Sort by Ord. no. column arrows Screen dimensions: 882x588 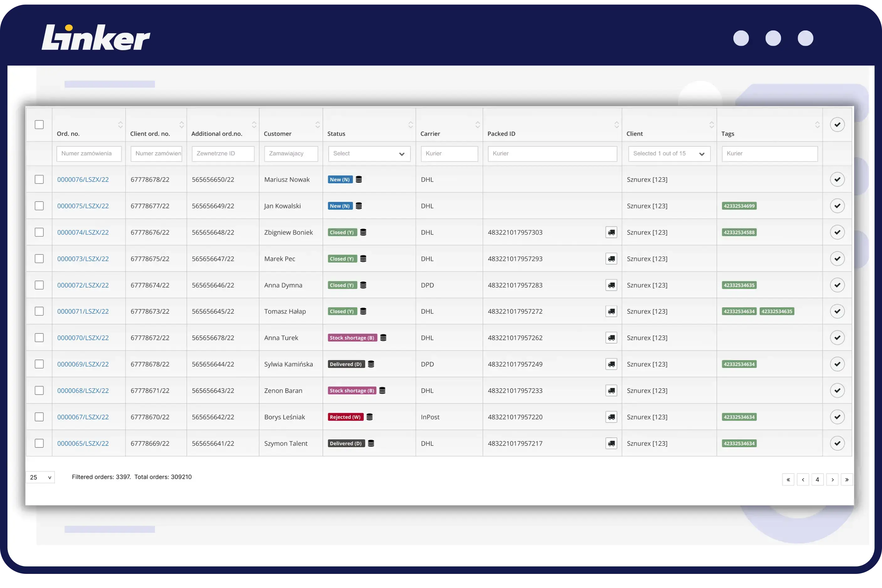(x=120, y=125)
